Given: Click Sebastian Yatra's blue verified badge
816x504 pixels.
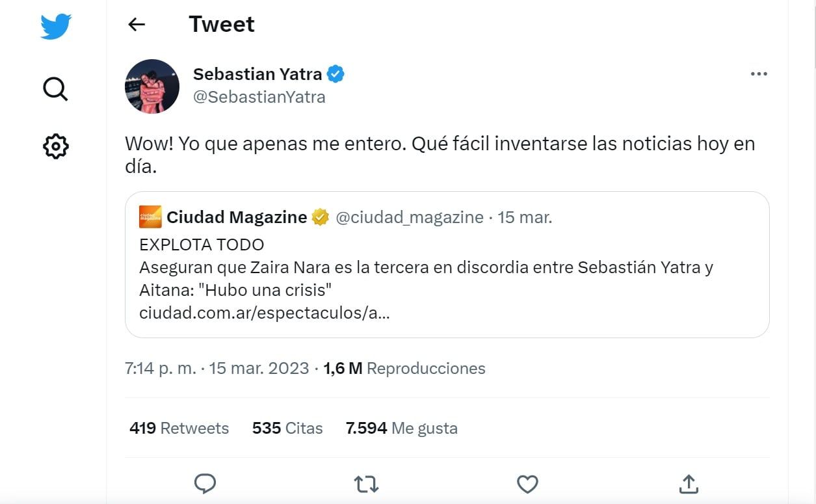Looking at the screenshot, I should [x=336, y=73].
